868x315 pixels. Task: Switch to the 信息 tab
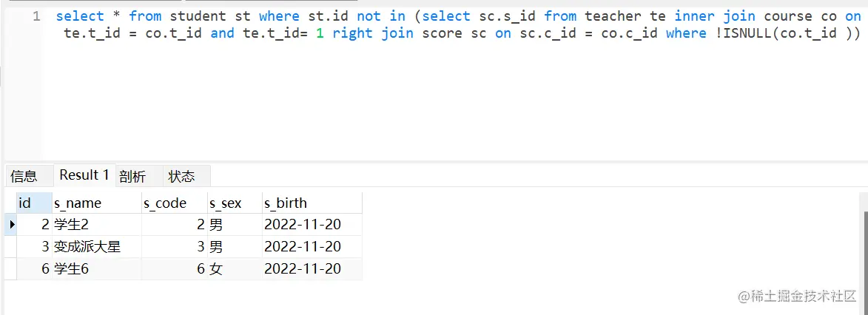click(x=24, y=176)
